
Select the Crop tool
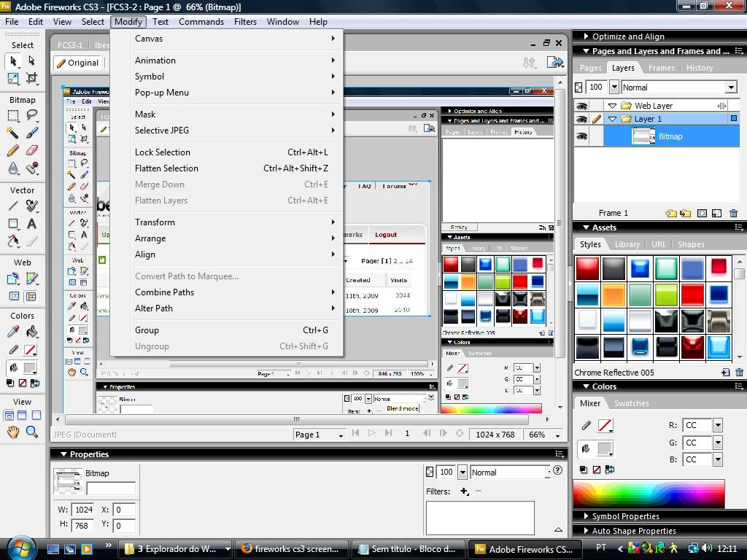point(31,78)
